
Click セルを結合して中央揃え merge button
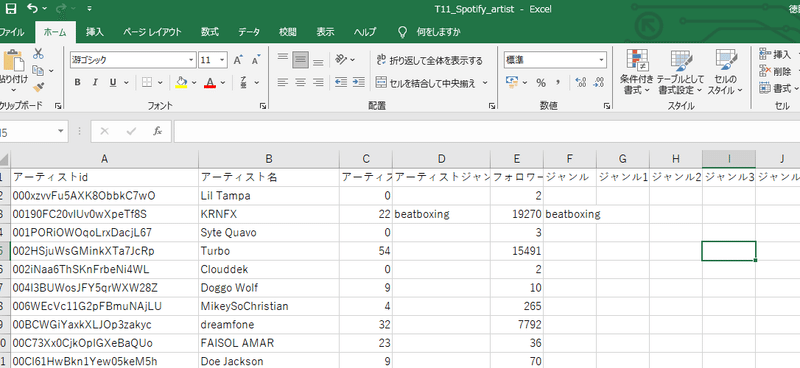click(427, 82)
